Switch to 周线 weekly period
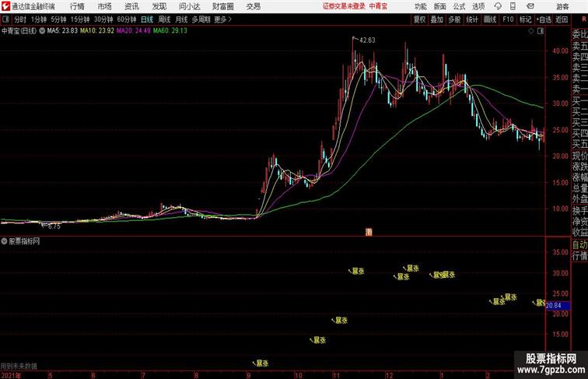Viewport: 588px width, 379px height. 164,19
